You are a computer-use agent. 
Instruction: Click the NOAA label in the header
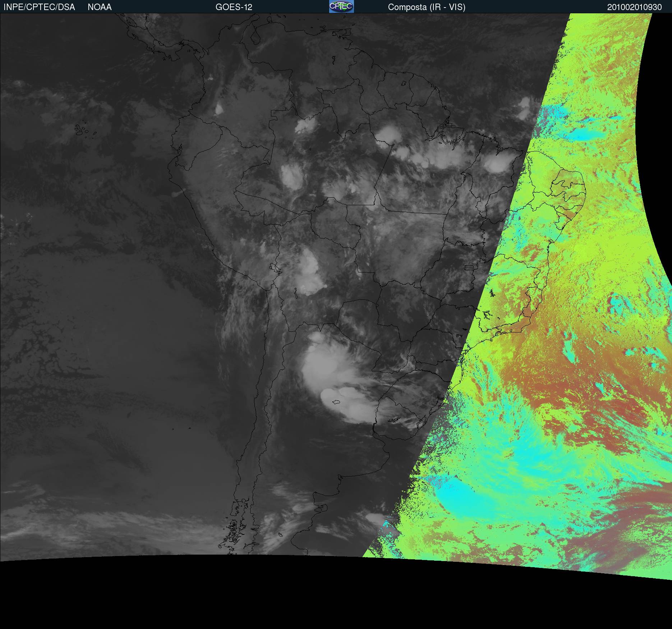pyautogui.click(x=100, y=7)
